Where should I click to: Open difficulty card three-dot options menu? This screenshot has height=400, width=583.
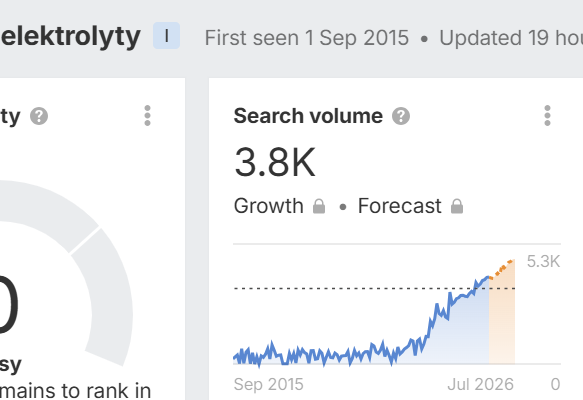pyautogui.click(x=147, y=116)
